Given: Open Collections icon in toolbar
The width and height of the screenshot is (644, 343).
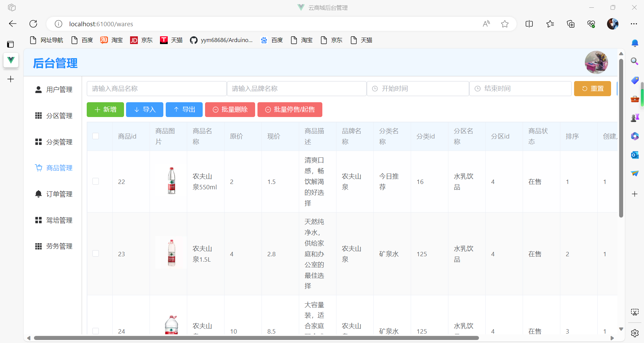Looking at the screenshot, I should [571, 24].
